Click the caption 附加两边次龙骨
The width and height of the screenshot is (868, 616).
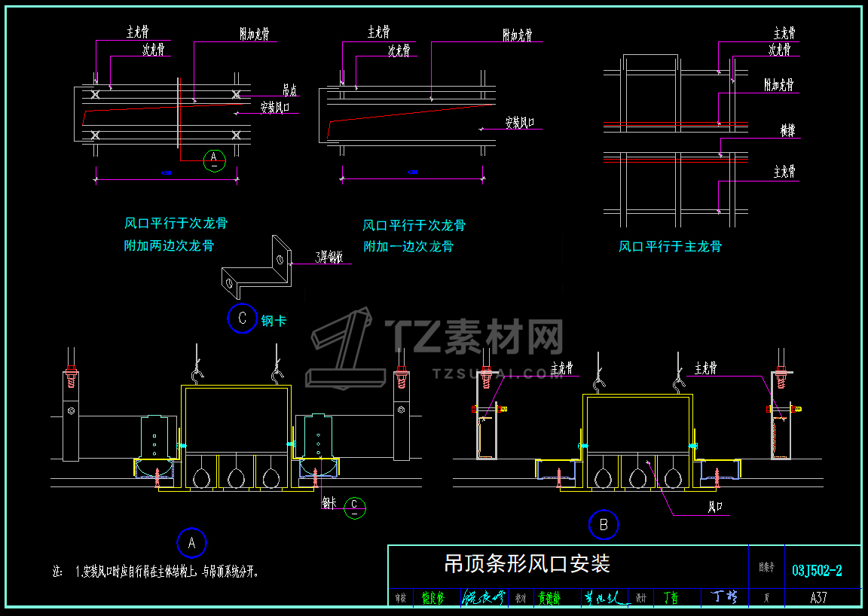coord(169,245)
